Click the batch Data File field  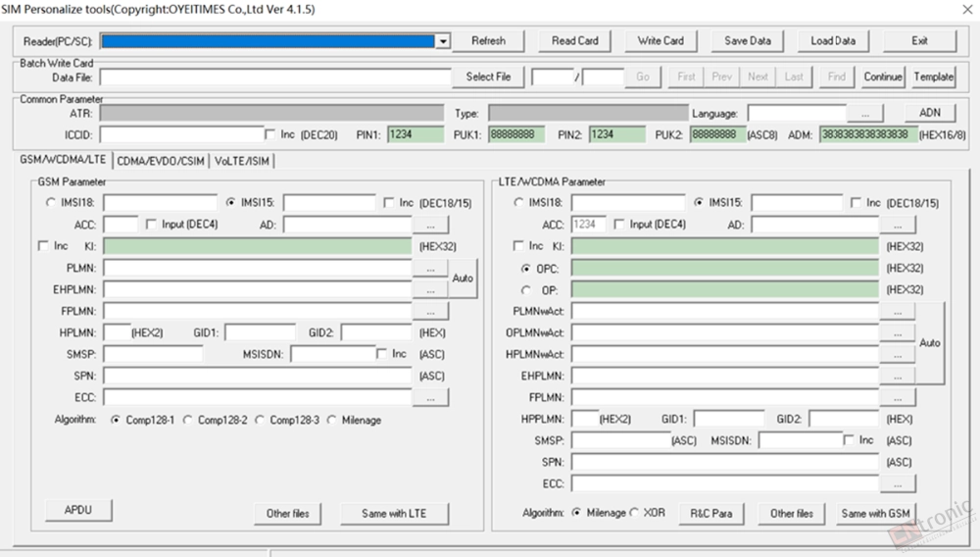pyautogui.click(x=275, y=77)
